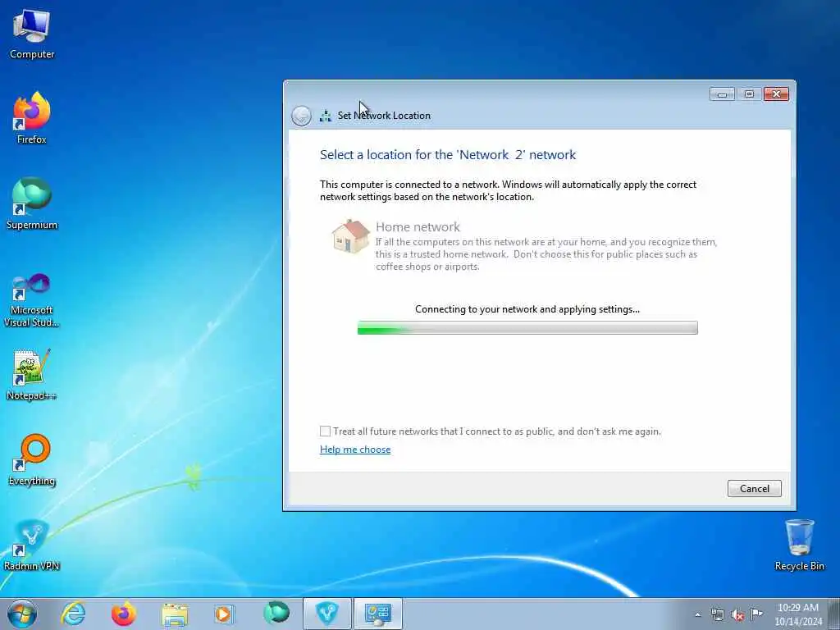The height and width of the screenshot is (630, 840).
Task: Click the muted volume tray icon
Action: [737, 615]
